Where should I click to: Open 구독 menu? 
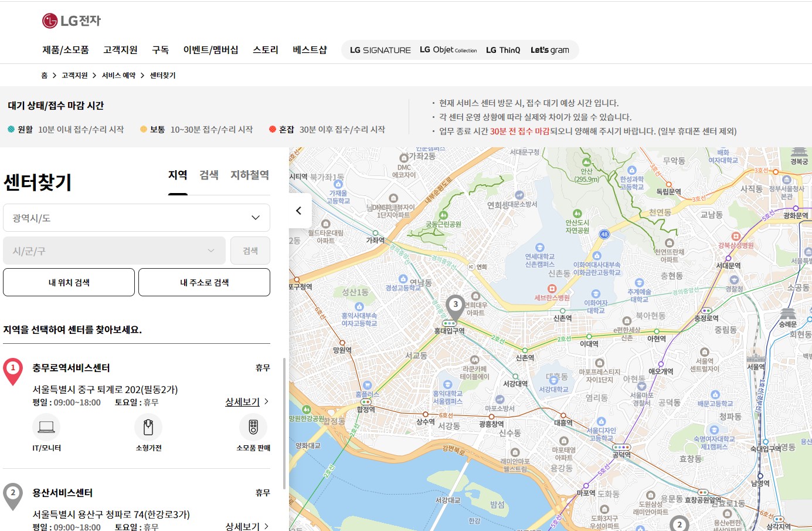pos(161,50)
